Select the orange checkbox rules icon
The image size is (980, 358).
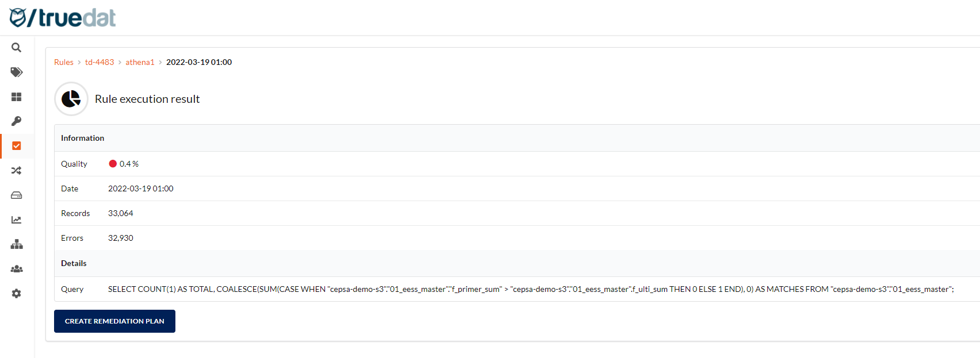[17, 146]
